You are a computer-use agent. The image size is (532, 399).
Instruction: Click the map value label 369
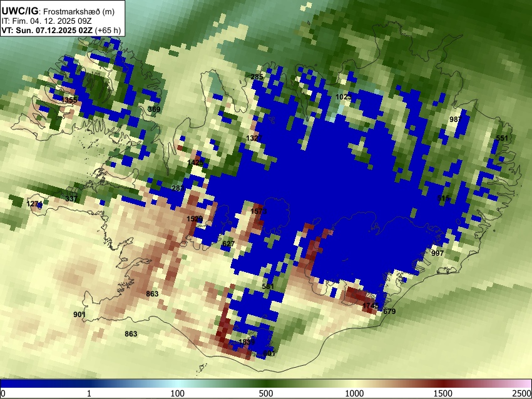pyautogui.click(x=154, y=109)
